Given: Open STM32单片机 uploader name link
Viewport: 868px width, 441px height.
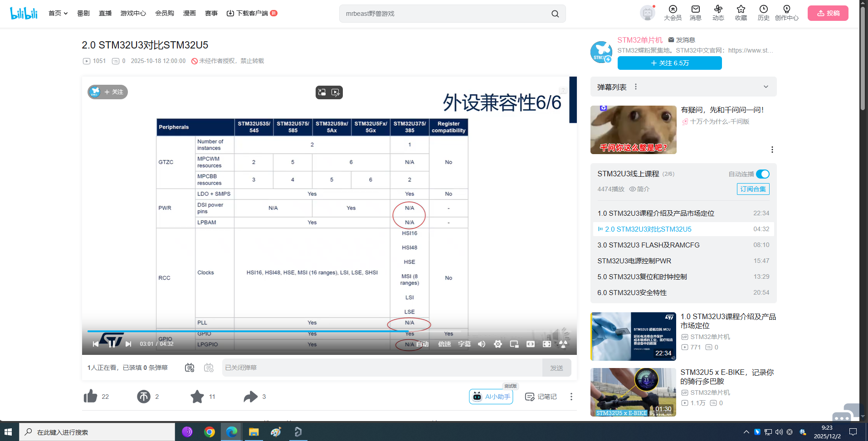Looking at the screenshot, I should point(640,40).
